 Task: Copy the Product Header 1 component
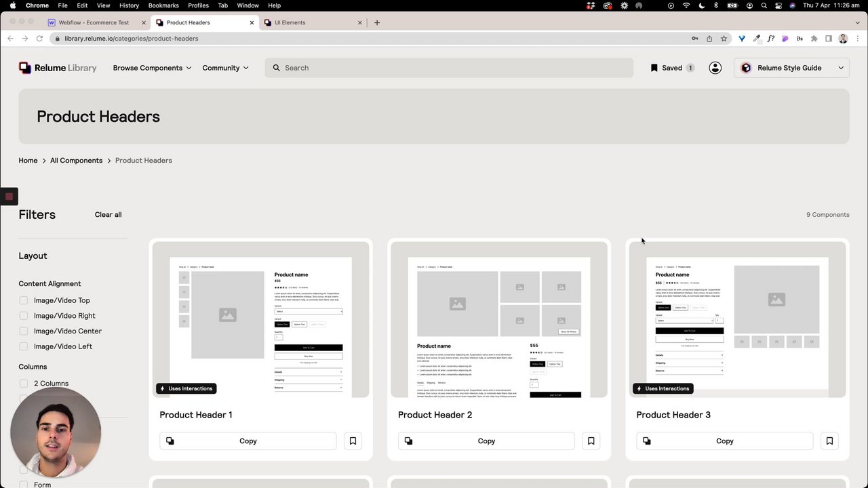tap(248, 441)
